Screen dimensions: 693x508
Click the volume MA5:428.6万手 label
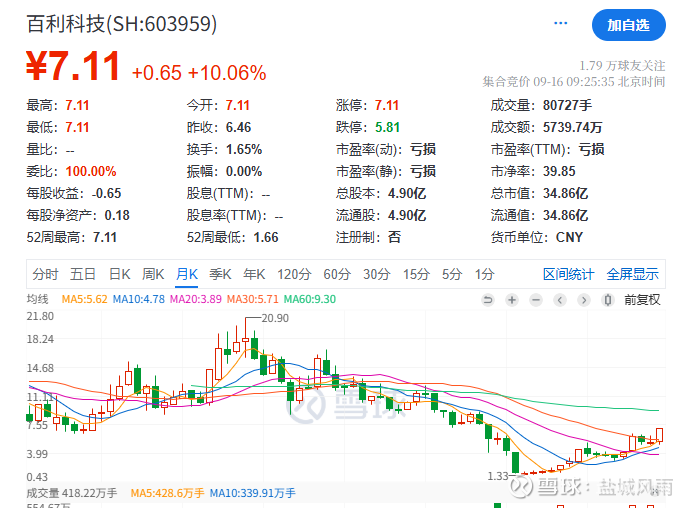pos(167,493)
